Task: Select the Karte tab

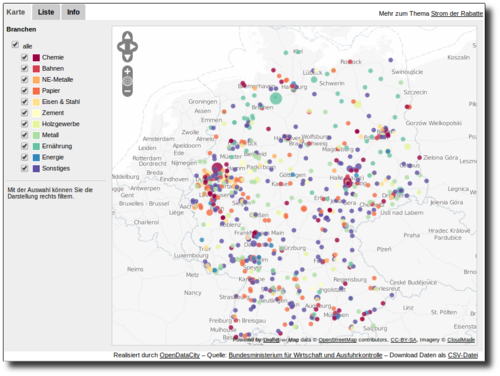Action: click(16, 12)
